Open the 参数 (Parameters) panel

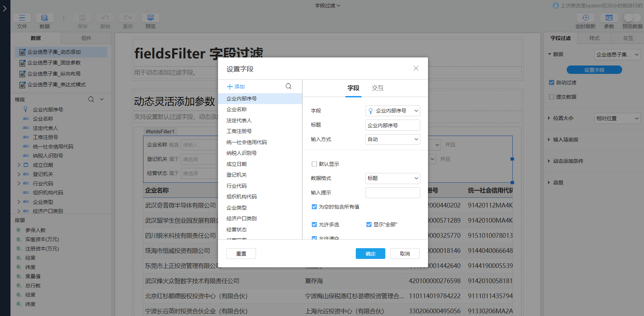click(x=609, y=20)
